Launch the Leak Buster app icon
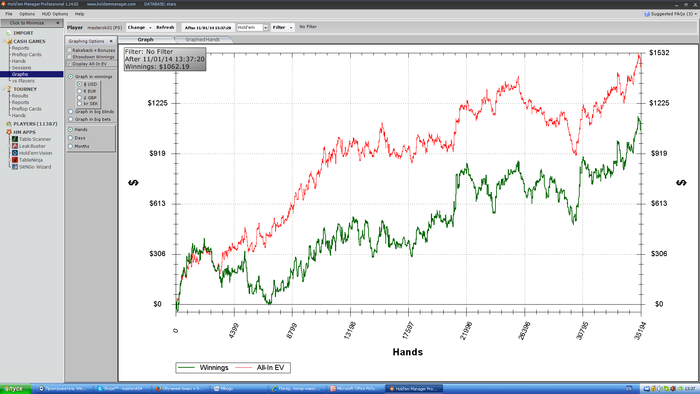This screenshot has height=394, width=700. coord(15,146)
